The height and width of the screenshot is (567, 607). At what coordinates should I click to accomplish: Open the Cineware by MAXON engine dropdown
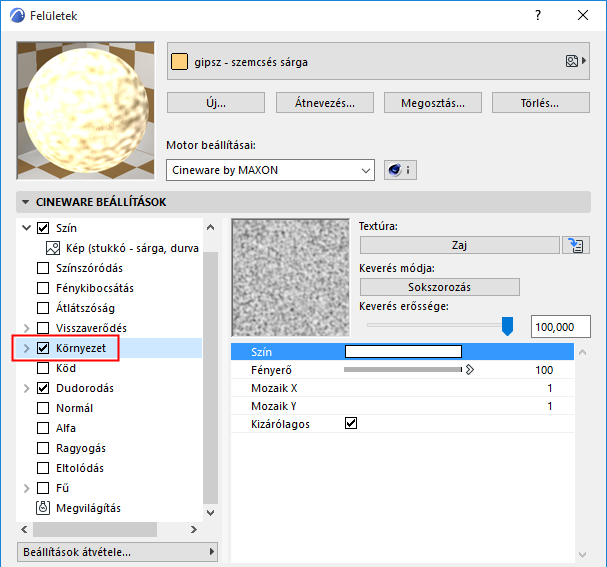(x=270, y=170)
